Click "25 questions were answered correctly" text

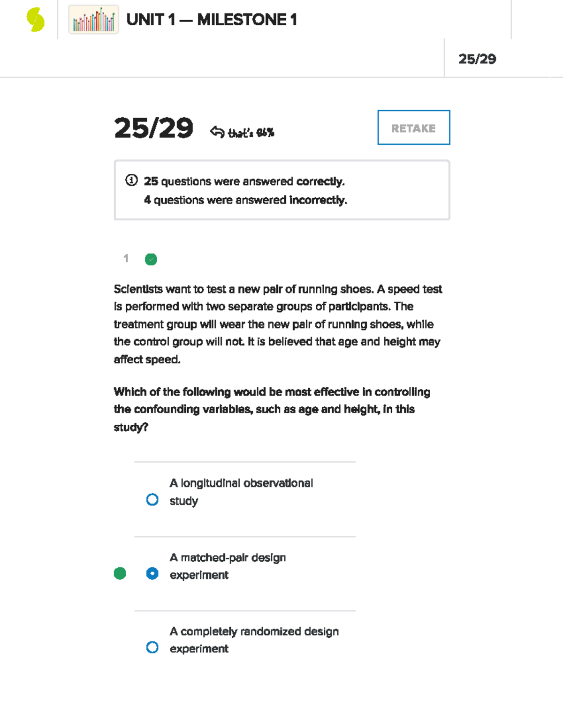244,181
